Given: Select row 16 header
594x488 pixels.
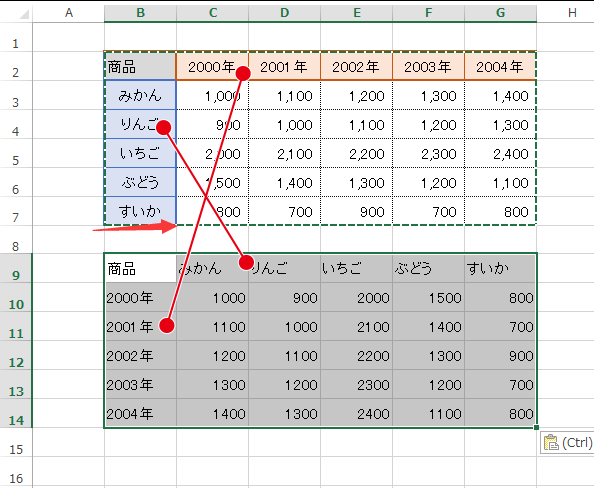Looking at the screenshot, I should [16, 472].
